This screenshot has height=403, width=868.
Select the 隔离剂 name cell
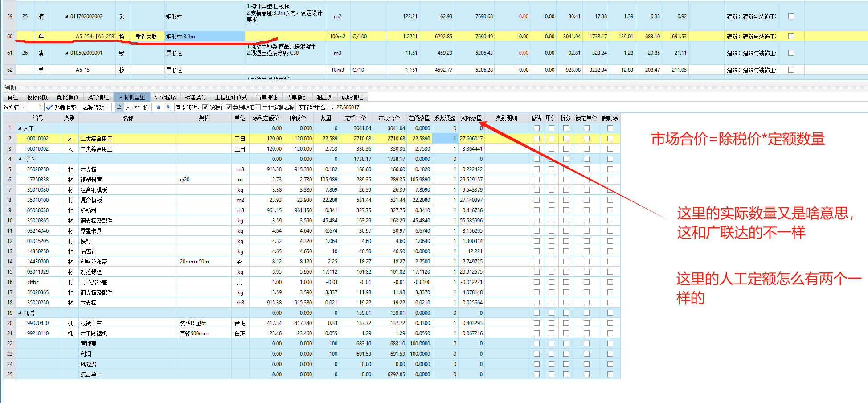[x=128, y=251]
